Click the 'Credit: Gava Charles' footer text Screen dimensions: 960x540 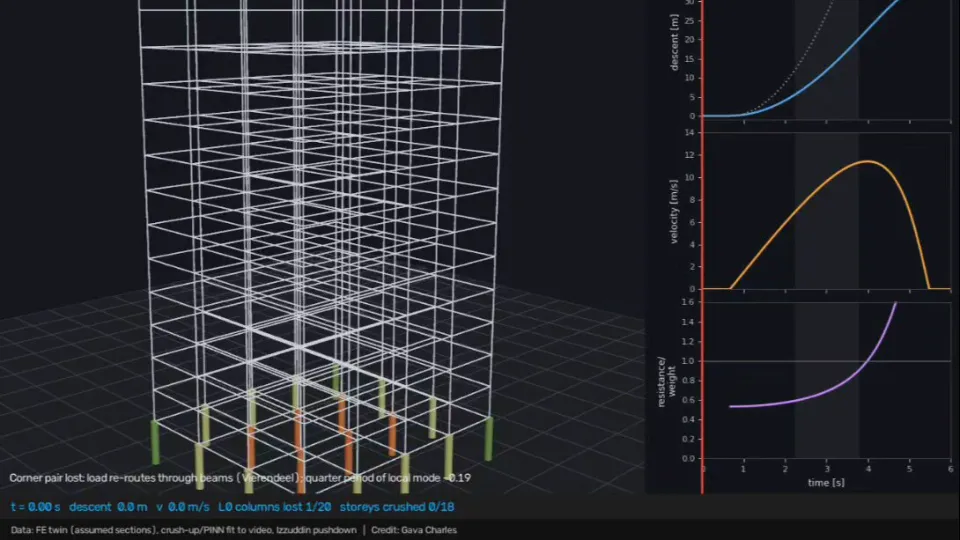[414, 530]
